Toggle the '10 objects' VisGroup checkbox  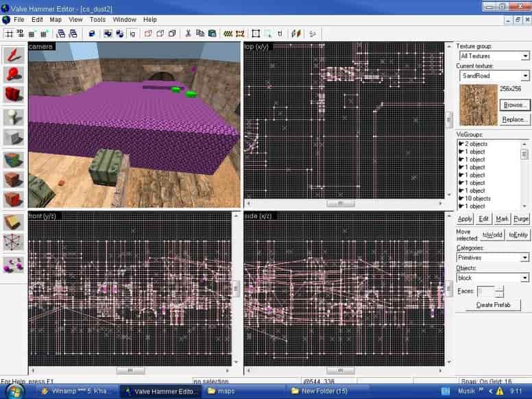coord(461,199)
